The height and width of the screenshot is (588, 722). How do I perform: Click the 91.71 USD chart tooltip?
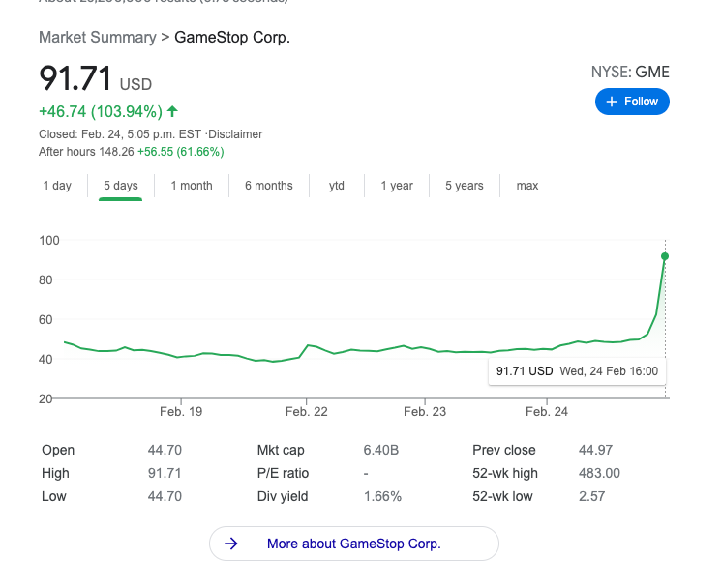[577, 371]
